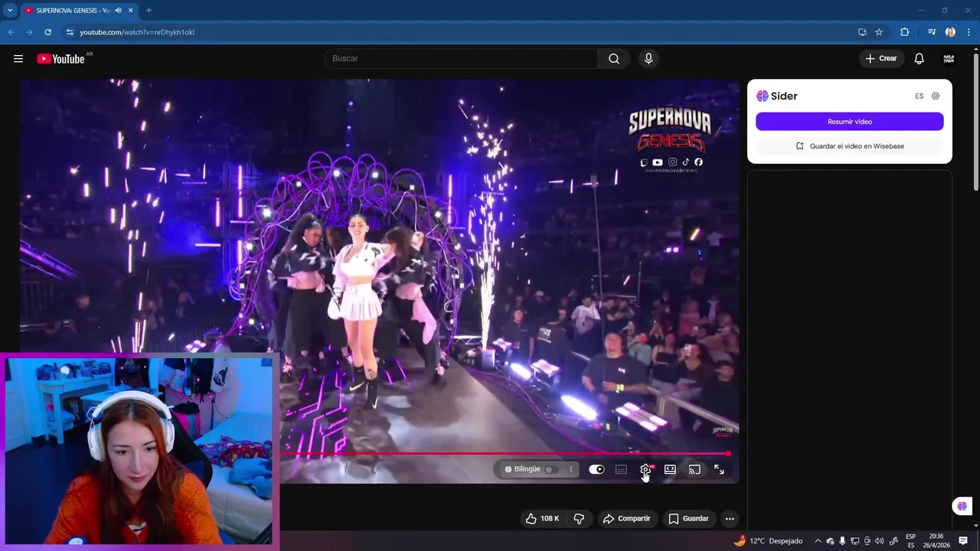The width and height of the screenshot is (980, 551).
Task: Reload the page
Action: coord(47,32)
